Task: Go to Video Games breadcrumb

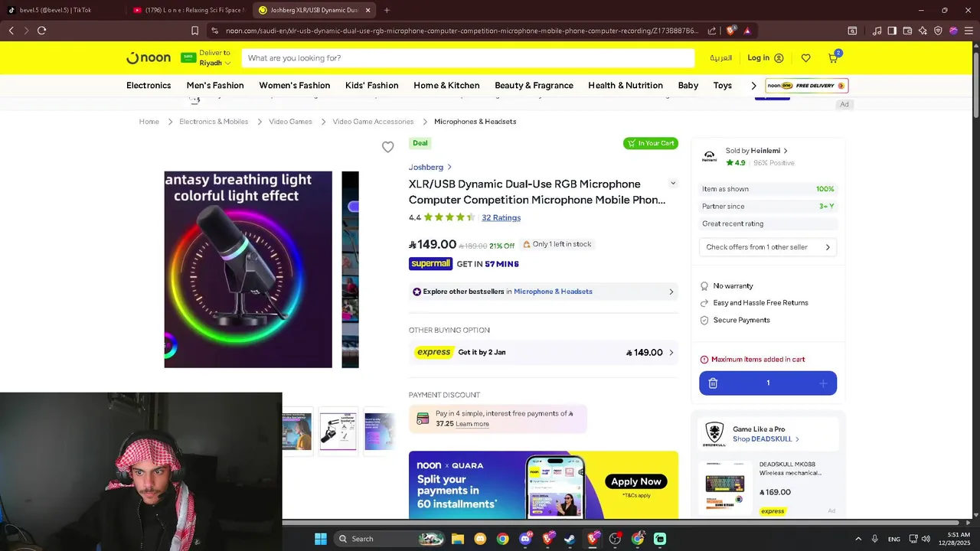Action: click(290, 122)
